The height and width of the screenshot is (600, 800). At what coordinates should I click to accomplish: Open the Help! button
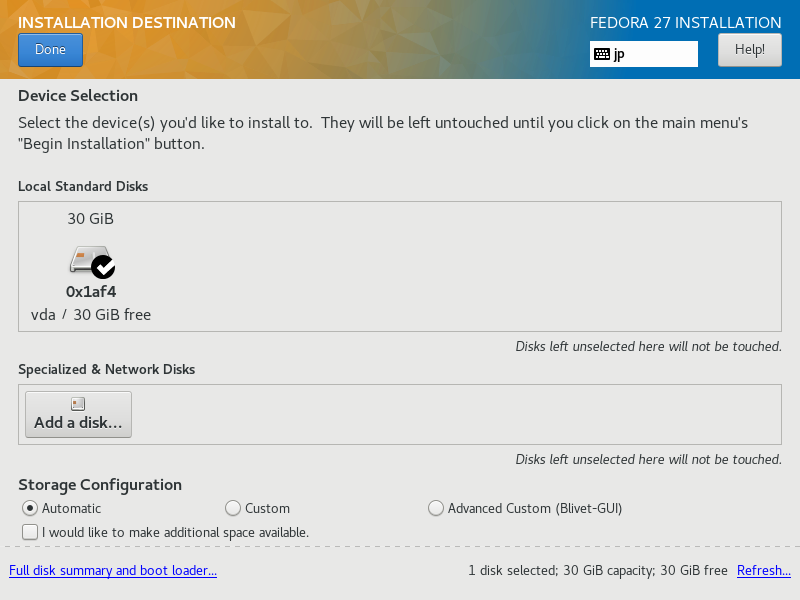point(749,50)
